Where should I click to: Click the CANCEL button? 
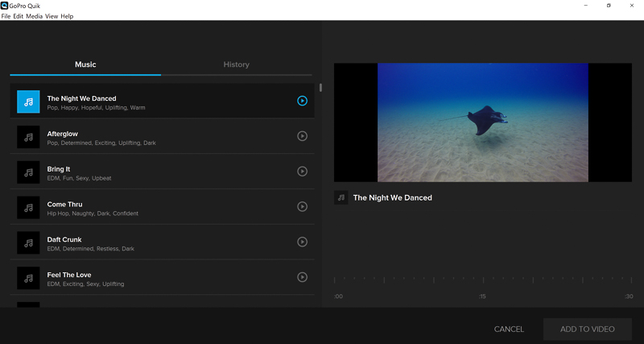509,329
